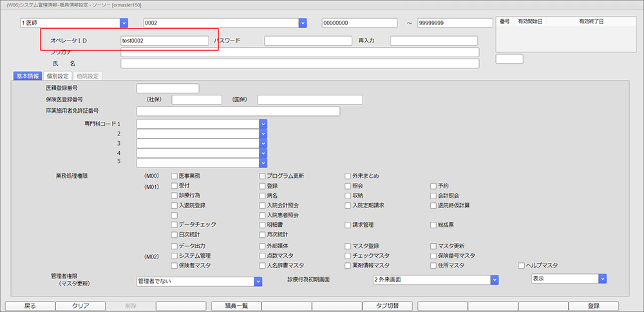Expand the 0002 staff number dropdown
Image resolution: width=644 pixels, height=312 pixels.
click(302, 23)
